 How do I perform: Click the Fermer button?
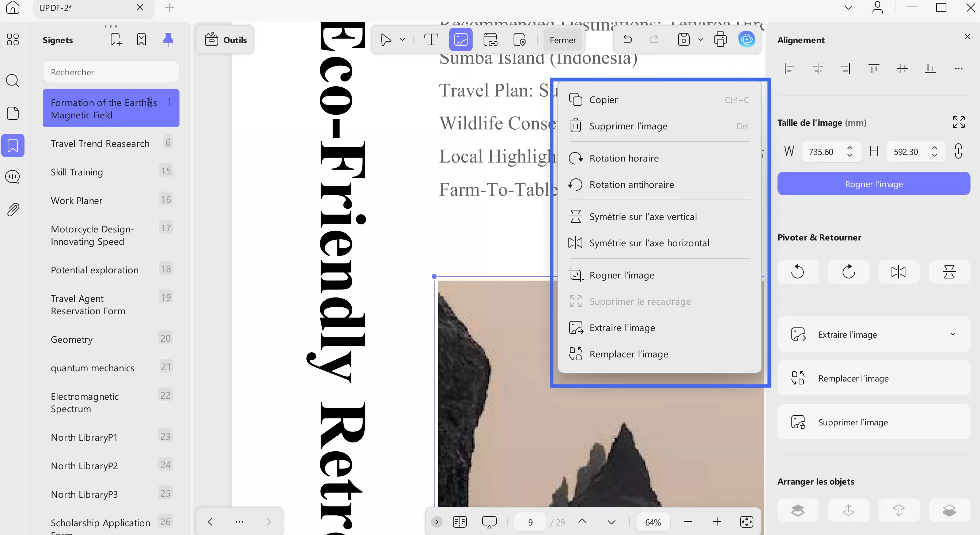coord(562,40)
